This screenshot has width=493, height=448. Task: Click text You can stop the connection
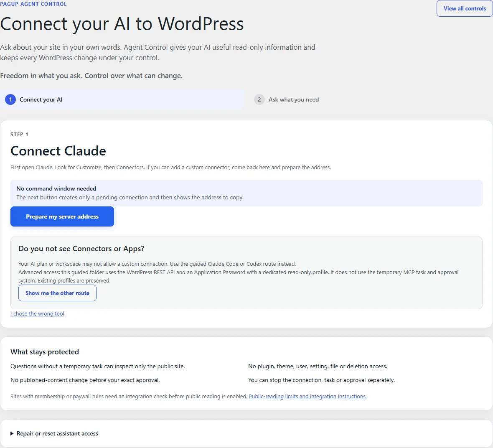(321, 380)
